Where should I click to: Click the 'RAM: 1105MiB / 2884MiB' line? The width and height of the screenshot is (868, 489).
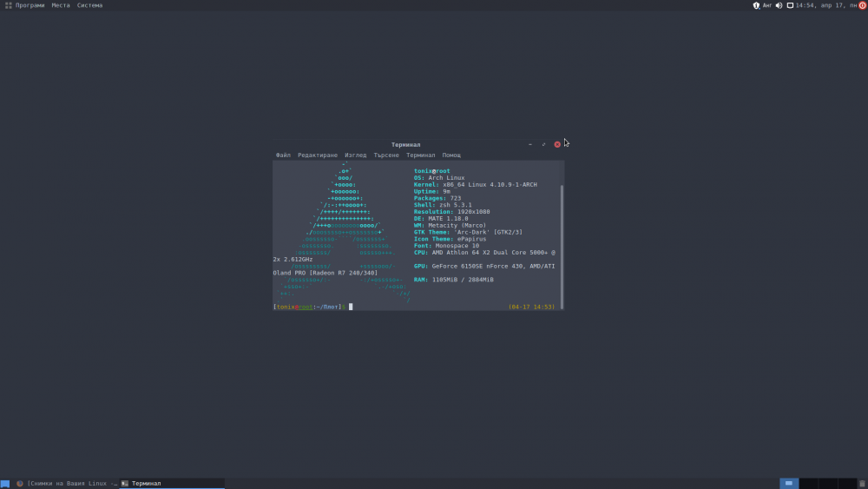[453, 280]
